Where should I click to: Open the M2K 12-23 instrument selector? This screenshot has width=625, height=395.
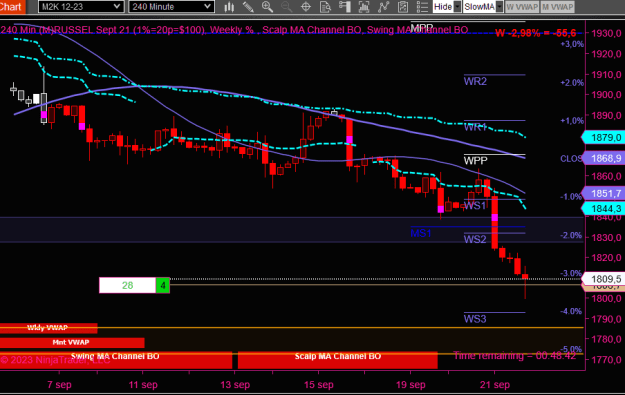(x=81, y=6)
